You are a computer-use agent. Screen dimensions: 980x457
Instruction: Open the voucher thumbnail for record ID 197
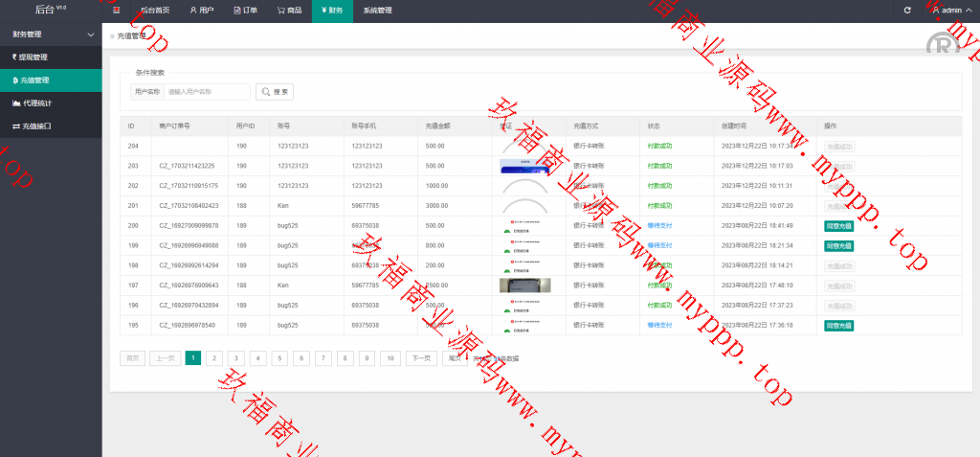pyautogui.click(x=524, y=286)
